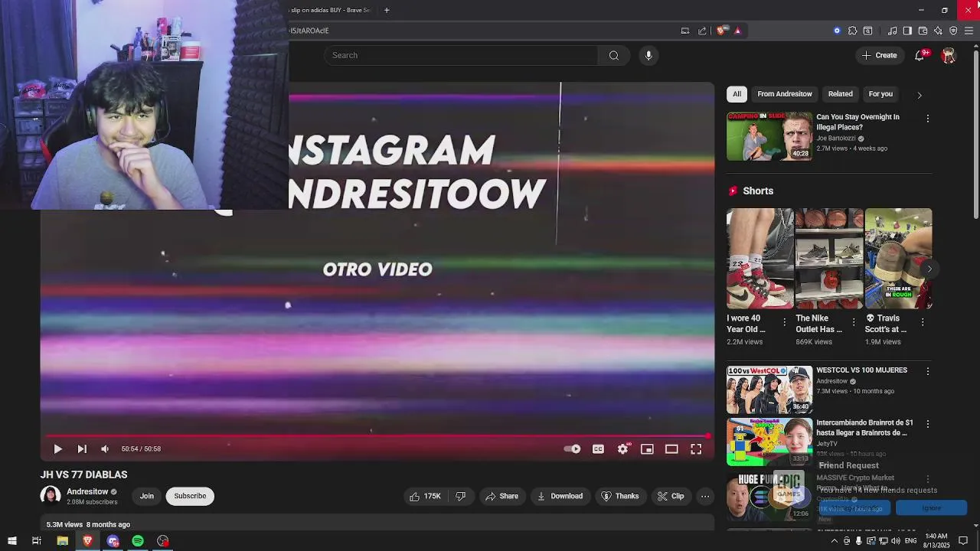Share this page from address bar
The image size is (980, 551).
click(x=702, y=31)
